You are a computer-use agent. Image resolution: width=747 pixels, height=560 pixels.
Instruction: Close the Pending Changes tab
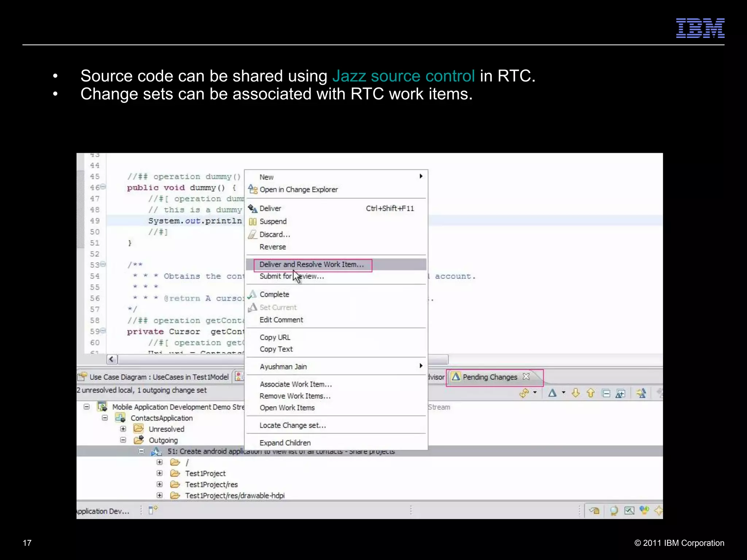click(x=526, y=376)
